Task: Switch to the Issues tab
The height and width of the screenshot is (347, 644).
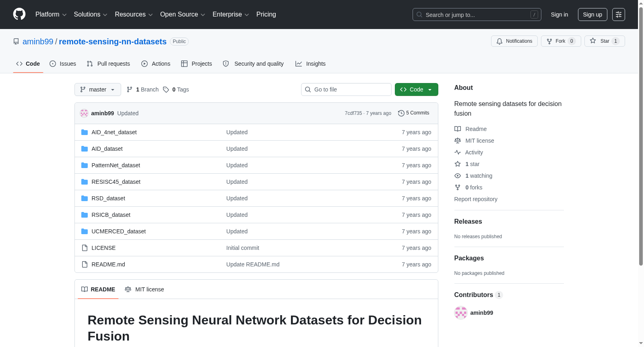Action: click(63, 64)
